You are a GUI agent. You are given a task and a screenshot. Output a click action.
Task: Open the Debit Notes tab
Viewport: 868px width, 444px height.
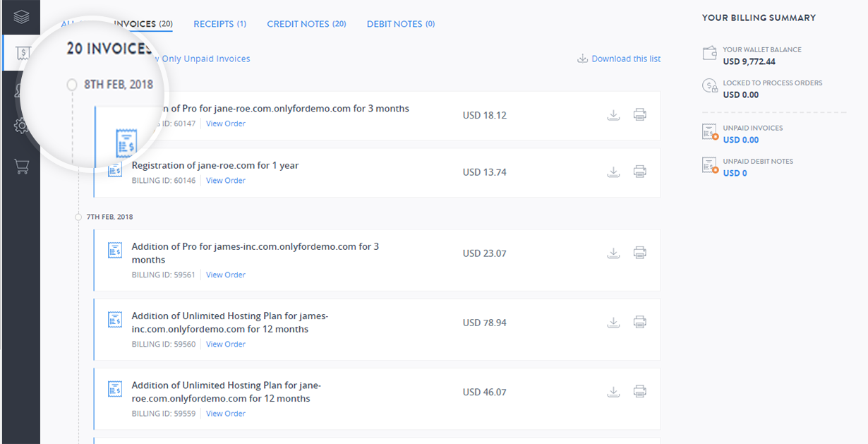(x=401, y=24)
